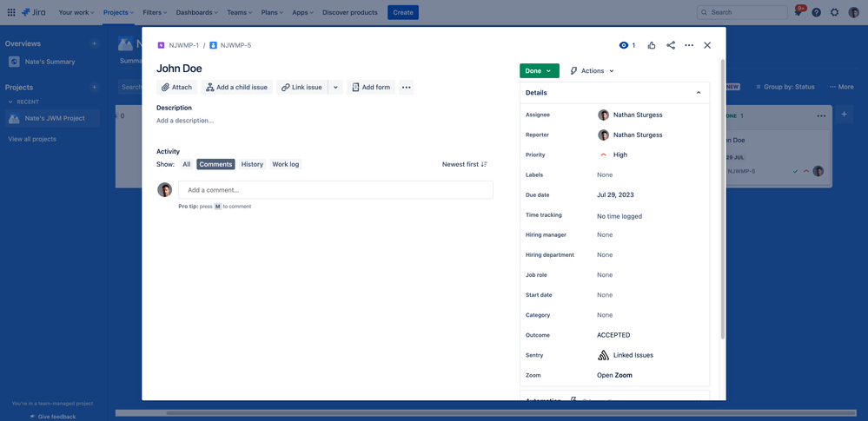This screenshot has width=868, height=421.
Task: Open Nate's JWM Project
Action: (x=53, y=118)
